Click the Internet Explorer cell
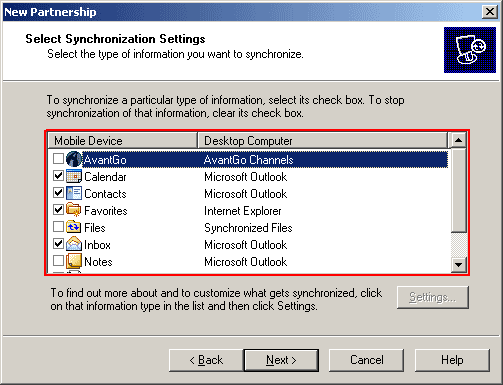 tap(243, 211)
